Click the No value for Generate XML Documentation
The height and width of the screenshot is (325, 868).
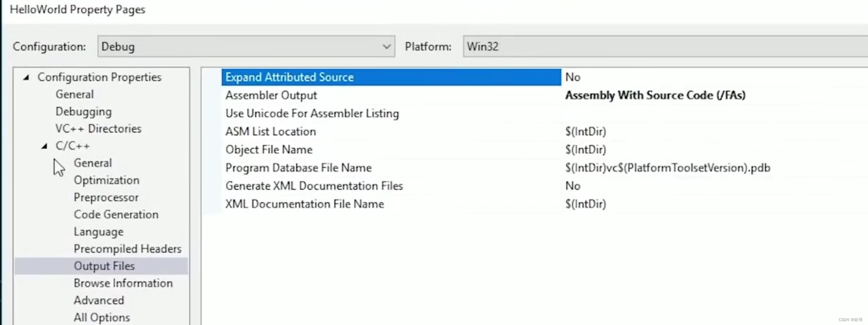point(573,186)
